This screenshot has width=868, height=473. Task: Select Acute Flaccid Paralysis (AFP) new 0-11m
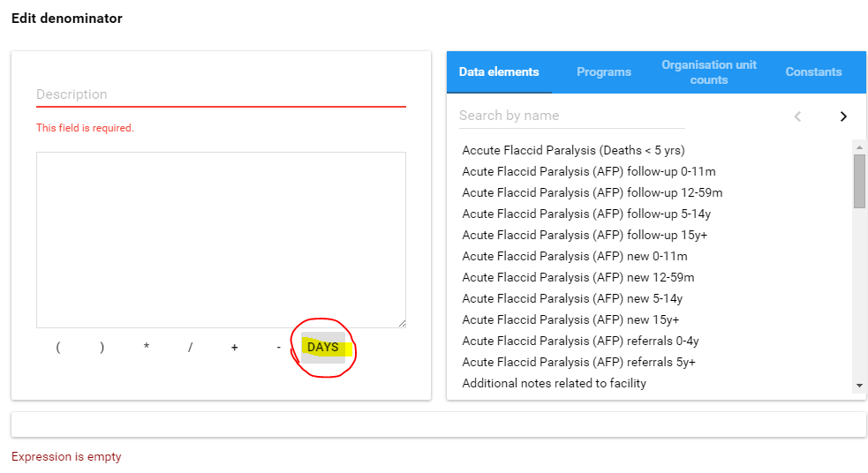[x=575, y=256]
